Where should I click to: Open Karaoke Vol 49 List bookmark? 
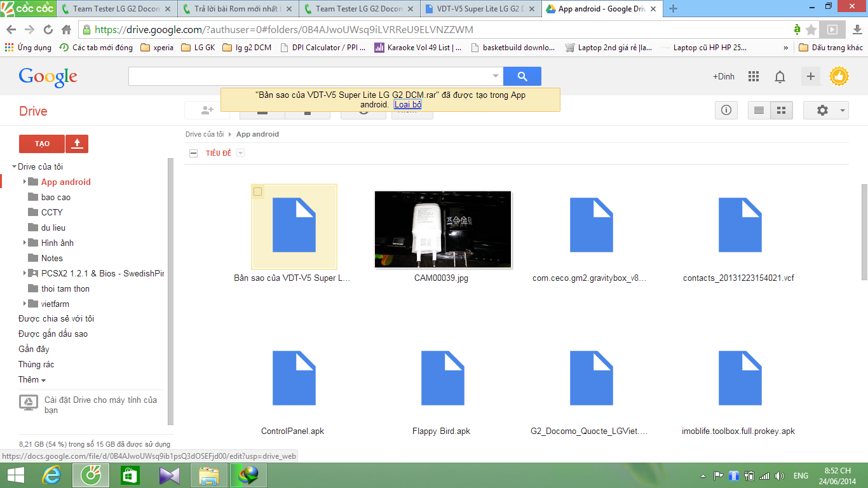coord(418,48)
